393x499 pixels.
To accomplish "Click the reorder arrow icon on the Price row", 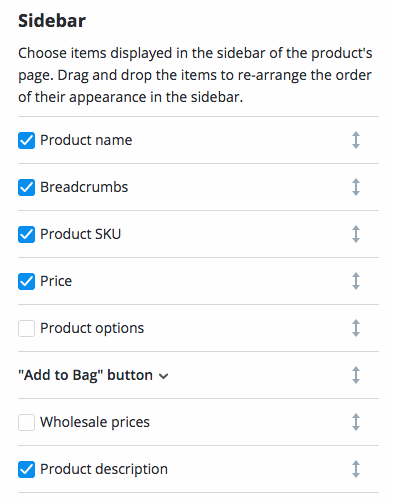I will [x=356, y=281].
